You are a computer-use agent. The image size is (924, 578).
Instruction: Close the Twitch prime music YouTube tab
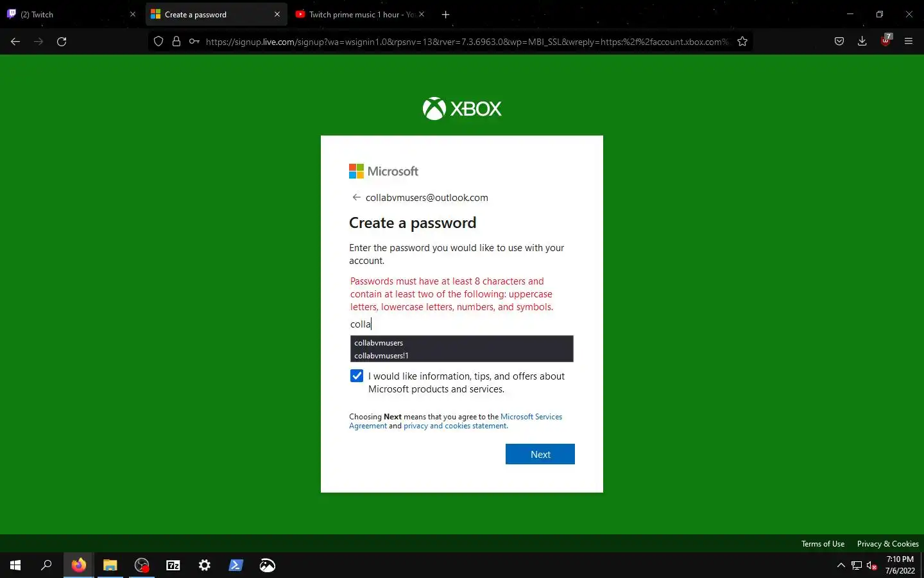coord(422,14)
